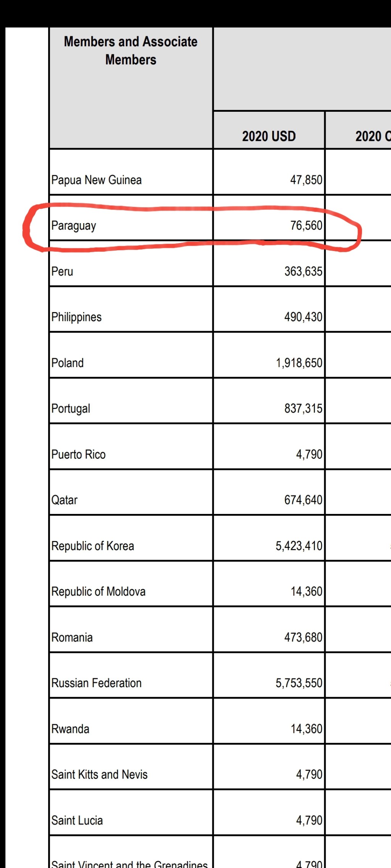Click the Republic of Moldova label
The image size is (391, 868).
point(99,591)
